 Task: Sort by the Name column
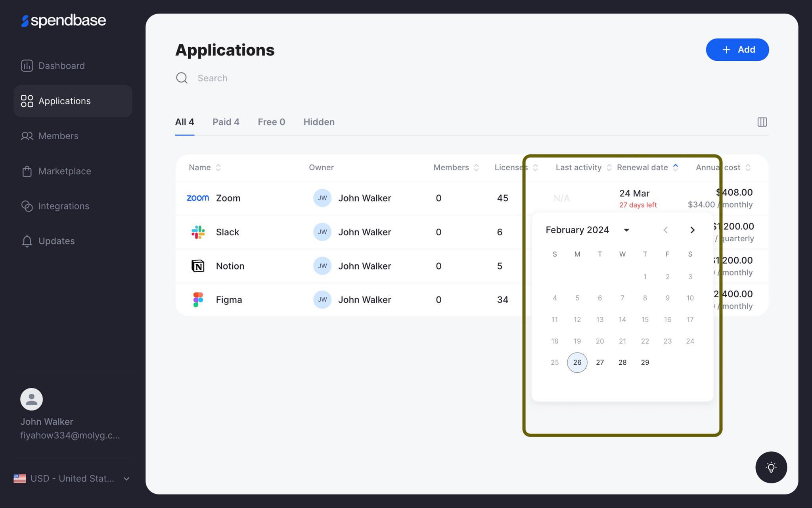pyautogui.click(x=205, y=167)
